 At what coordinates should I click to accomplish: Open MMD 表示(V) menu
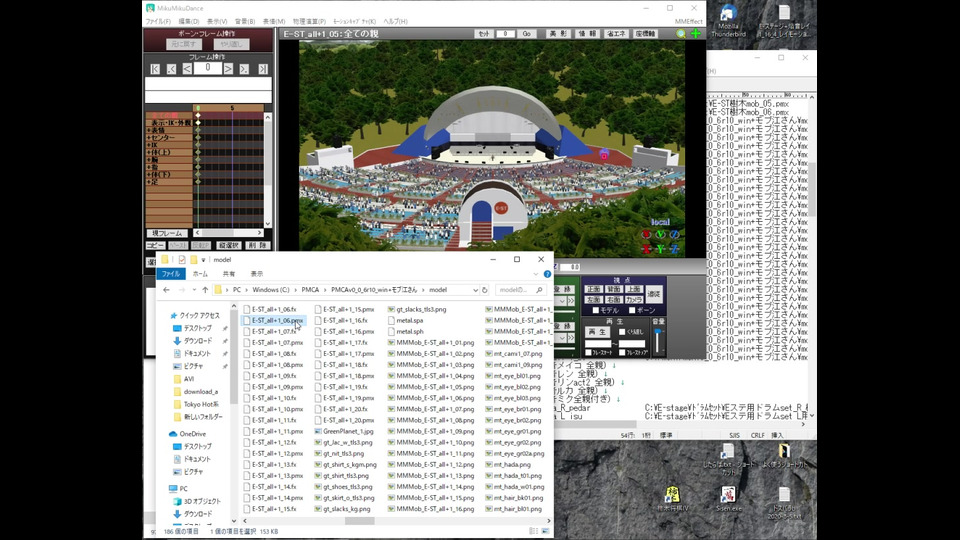pyautogui.click(x=217, y=21)
